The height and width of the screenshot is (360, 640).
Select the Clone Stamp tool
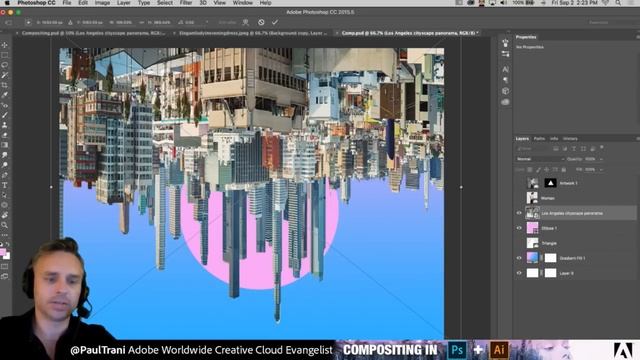tap(5, 125)
